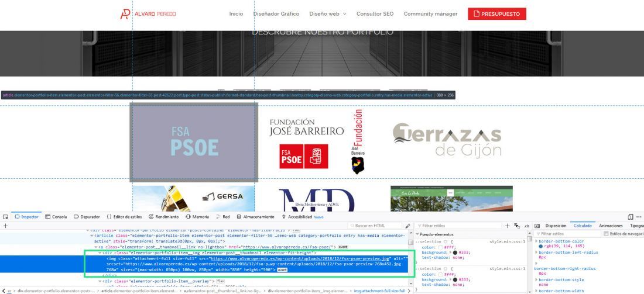
Task: Click the red PRESUPUESTO button
Action: (x=496, y=14)
